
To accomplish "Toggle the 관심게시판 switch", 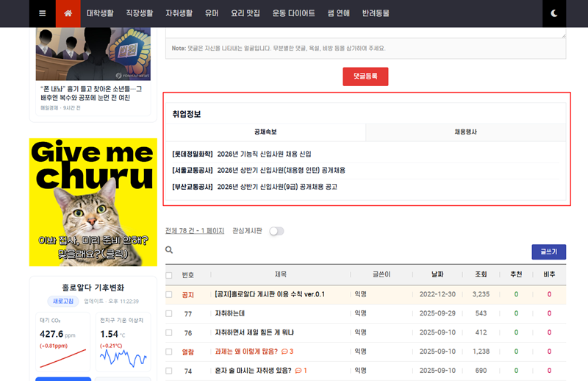I will pyautogui.click(x=276, y=231).
